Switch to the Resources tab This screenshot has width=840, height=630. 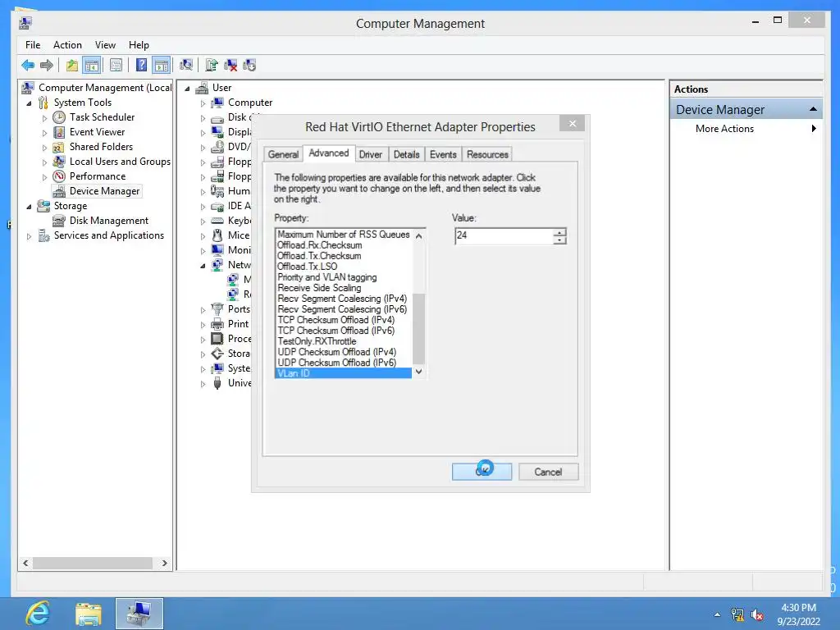point(487,155)
